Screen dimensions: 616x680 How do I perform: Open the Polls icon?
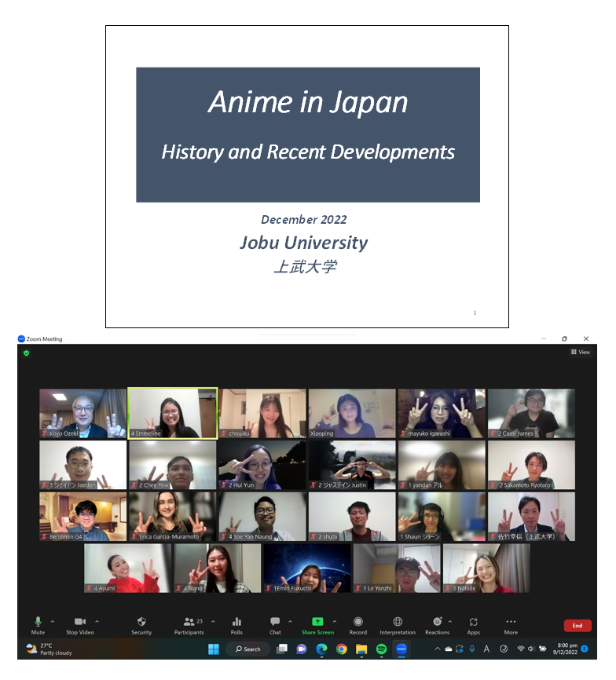[x=236, y=623]
